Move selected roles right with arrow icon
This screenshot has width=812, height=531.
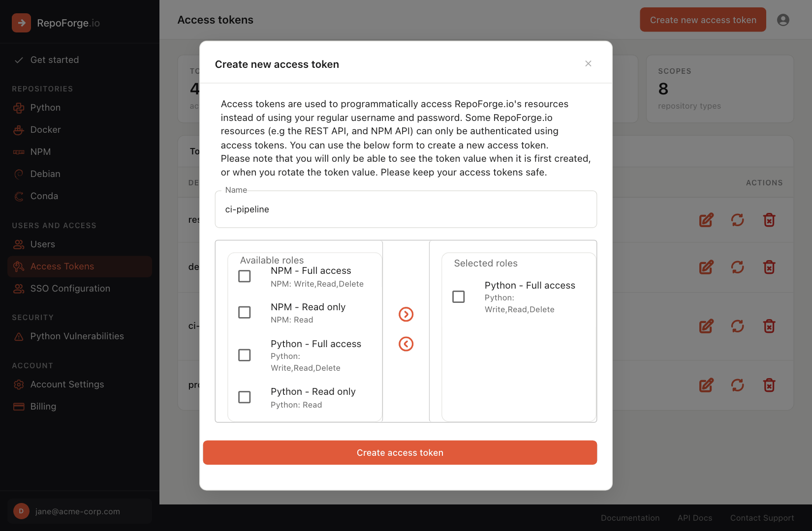click(406, 314)
